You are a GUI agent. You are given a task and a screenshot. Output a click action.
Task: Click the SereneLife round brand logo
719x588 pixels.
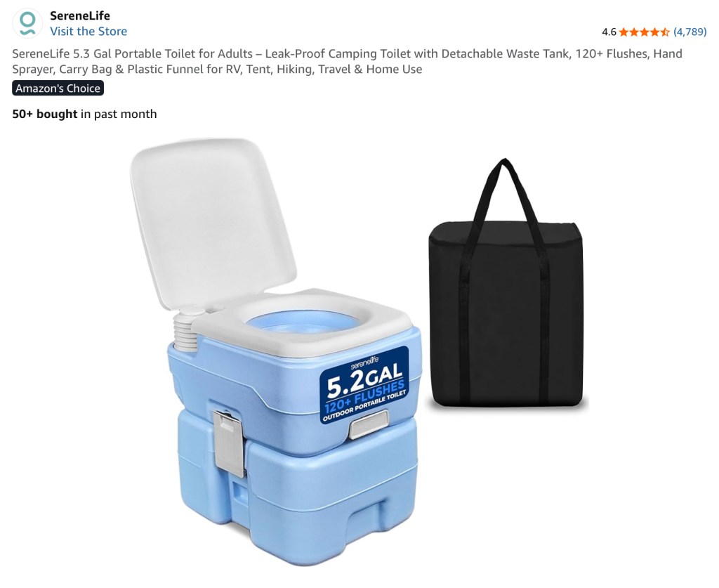[27, 23]
